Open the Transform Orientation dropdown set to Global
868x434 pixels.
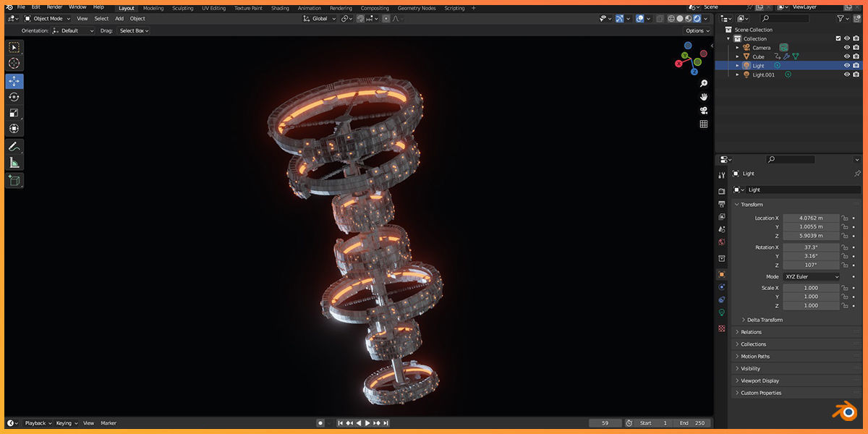point(318,18)
